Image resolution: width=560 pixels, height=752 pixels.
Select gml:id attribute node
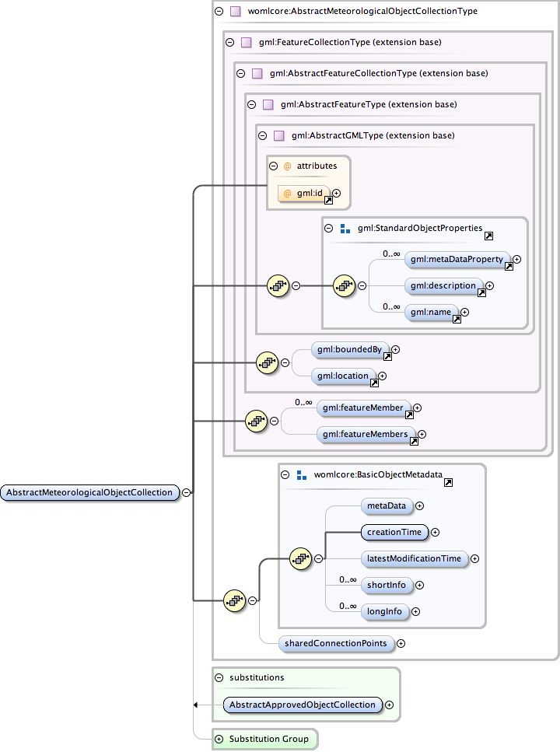(x=304, y=194)
